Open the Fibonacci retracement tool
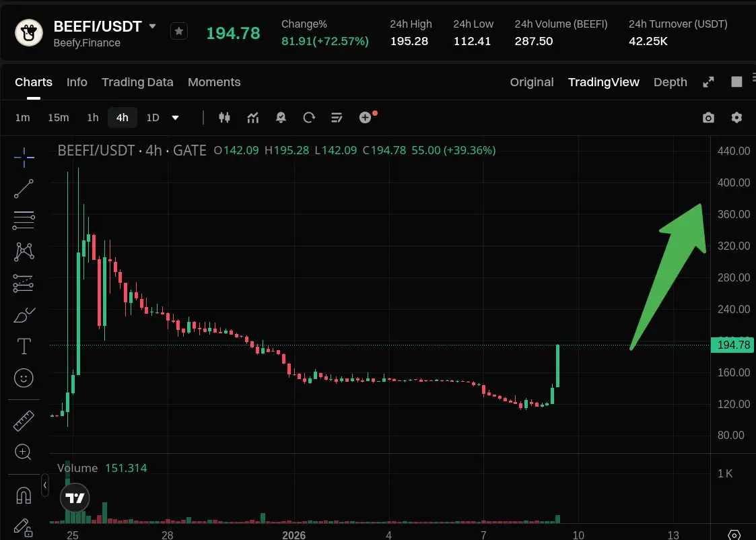Viewport: 756px width, 540px height. pos(24,220)
